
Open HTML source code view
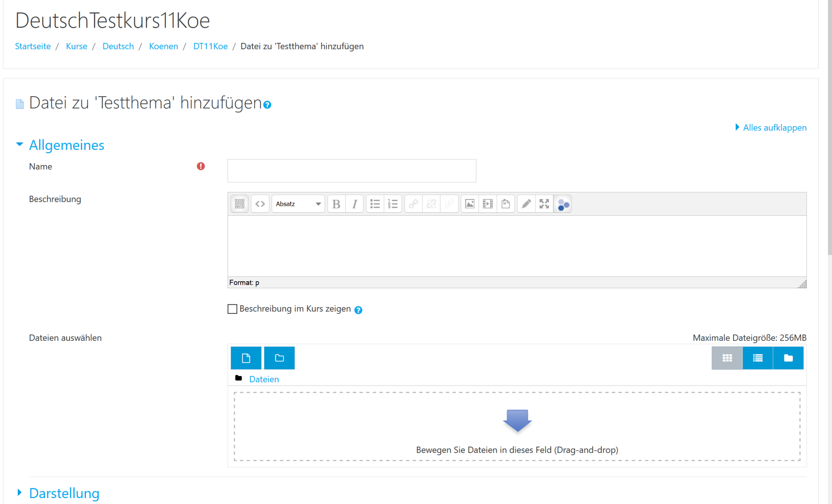coord(260,204)
